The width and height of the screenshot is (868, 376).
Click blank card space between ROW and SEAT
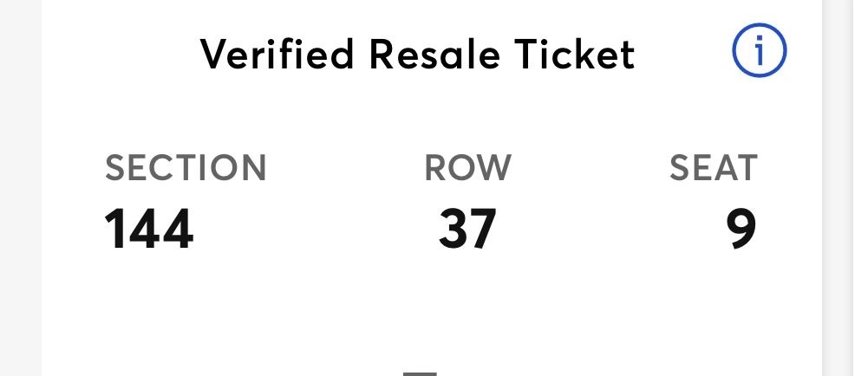[590, 199]
